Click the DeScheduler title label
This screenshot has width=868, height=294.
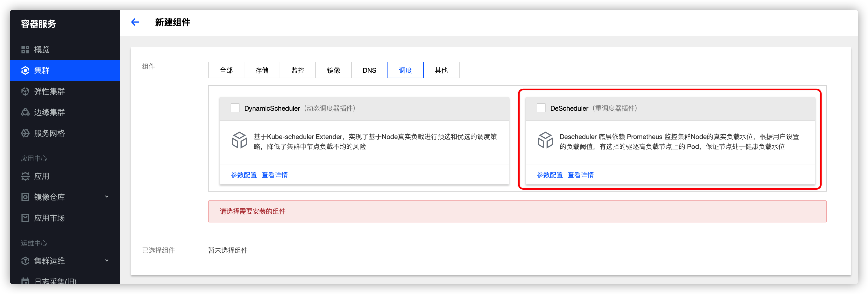tap(569, 108)
